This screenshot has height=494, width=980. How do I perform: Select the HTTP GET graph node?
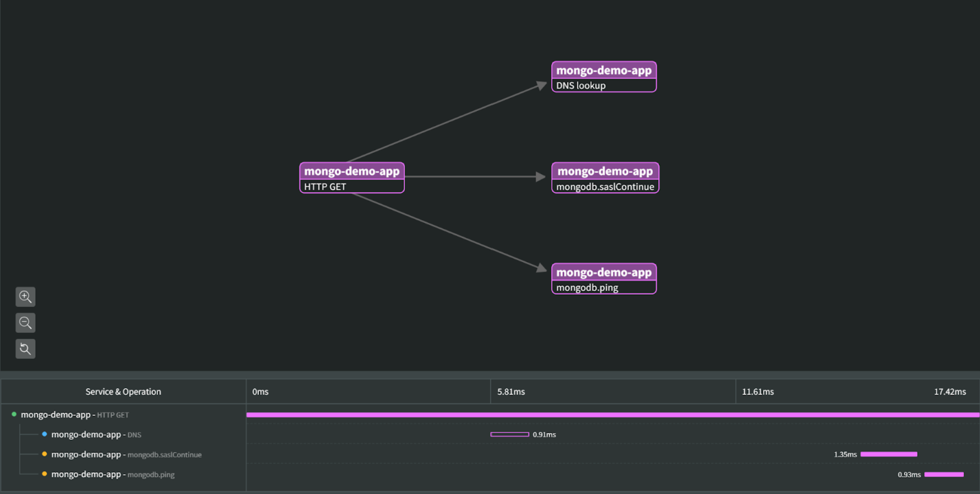coord(352,178)
